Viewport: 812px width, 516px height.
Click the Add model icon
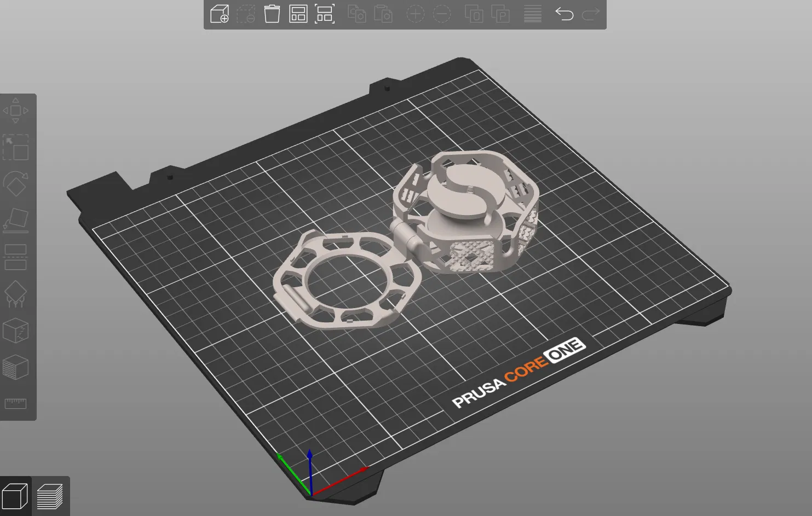click(220, 14)
